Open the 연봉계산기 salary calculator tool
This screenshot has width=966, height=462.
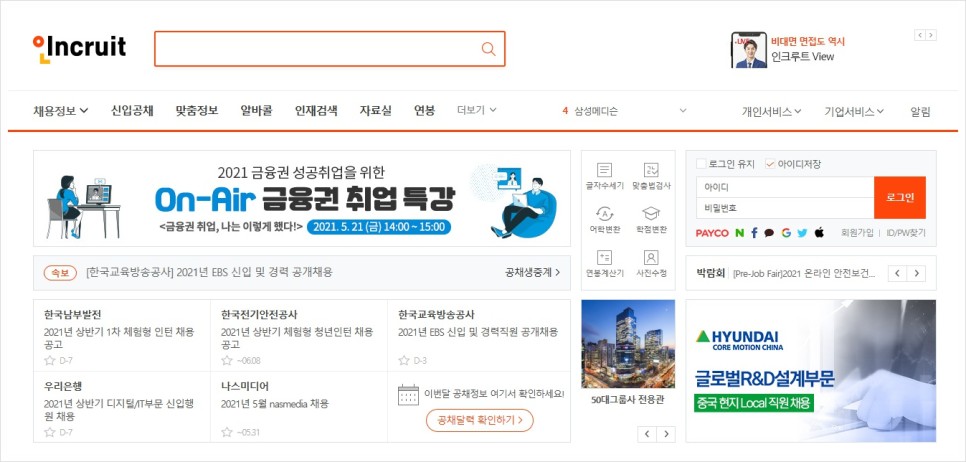click(x=605, y=264)
